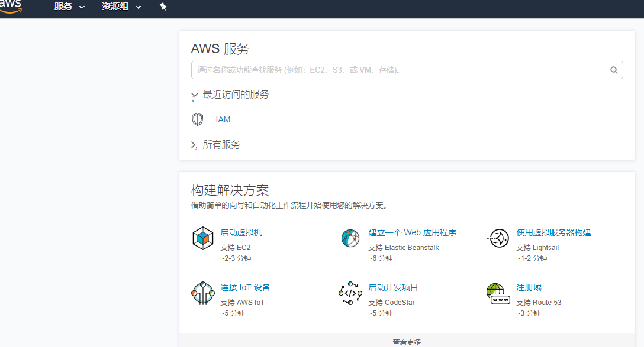Viewport: 644px width, 347px height.
Task: Click the ~6 分钟 time estimate
Action: point(381,258)
